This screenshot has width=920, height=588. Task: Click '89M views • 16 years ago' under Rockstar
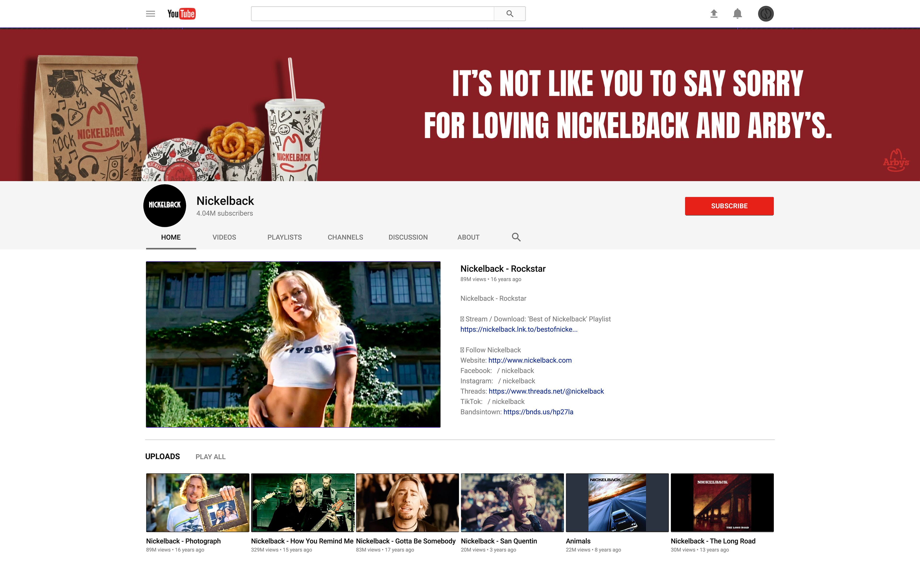pos(491,279)
